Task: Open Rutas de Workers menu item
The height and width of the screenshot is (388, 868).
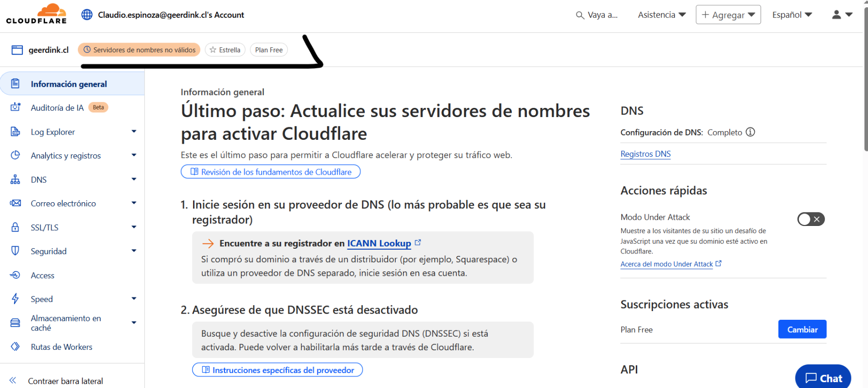Action: click(61, 347)
